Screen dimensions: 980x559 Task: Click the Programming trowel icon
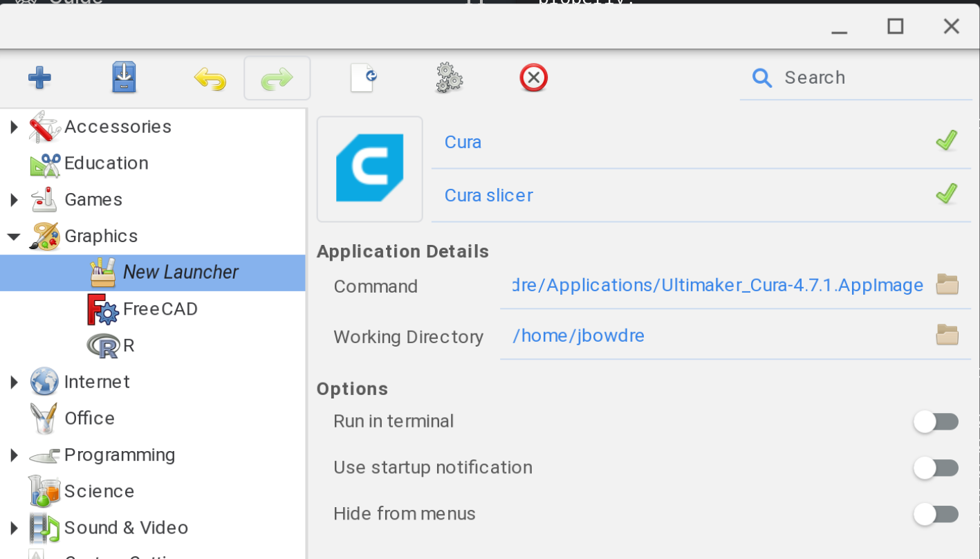pos(45,456)
